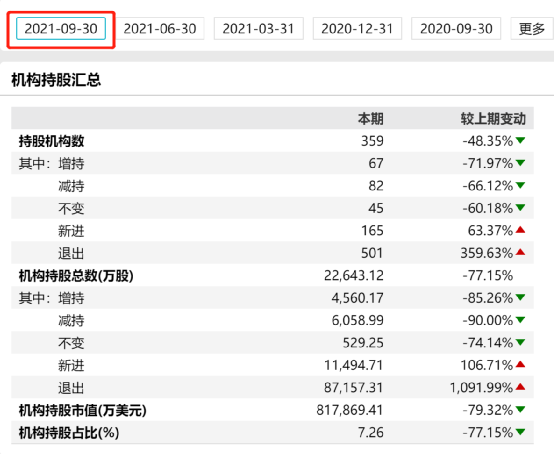Click the down arrow beside -66.12%
This screenshot has height=454, width=554.
point(520,185)
